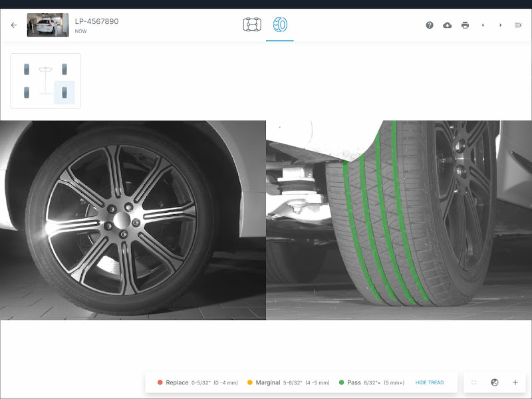Go back using the left arrow
This screenshot has width=532, height=399.
tap(14, 25)
